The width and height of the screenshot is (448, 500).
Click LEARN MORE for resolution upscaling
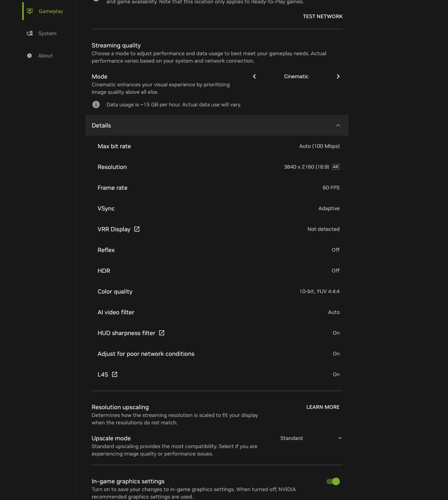pyautogui.click(x=323, y=407)
